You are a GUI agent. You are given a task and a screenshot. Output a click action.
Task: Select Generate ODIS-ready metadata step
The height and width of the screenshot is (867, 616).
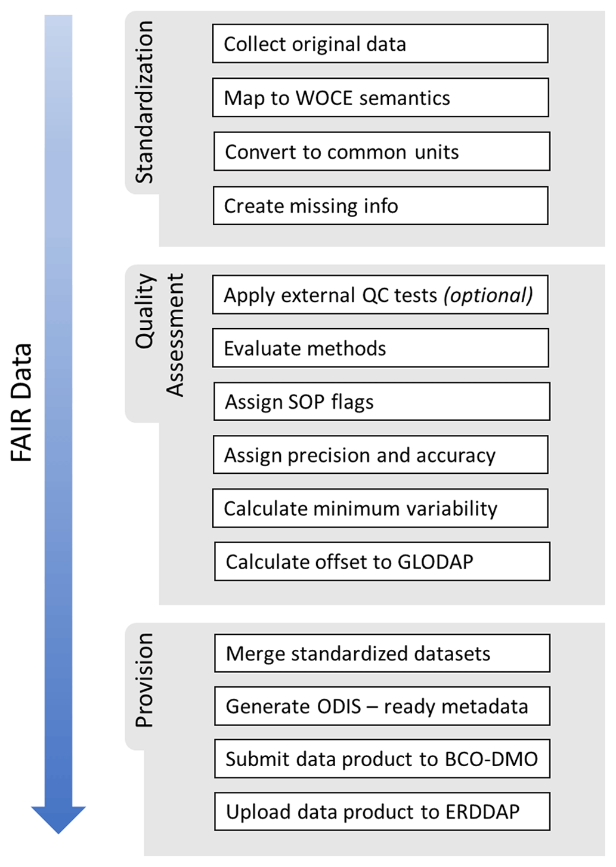point(382,706)
